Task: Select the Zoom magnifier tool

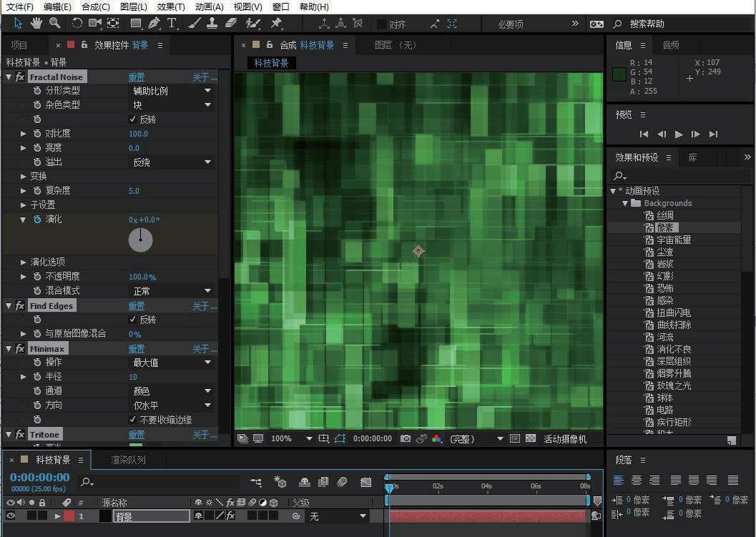Action: pyautogui.click(x=54, y=24)
